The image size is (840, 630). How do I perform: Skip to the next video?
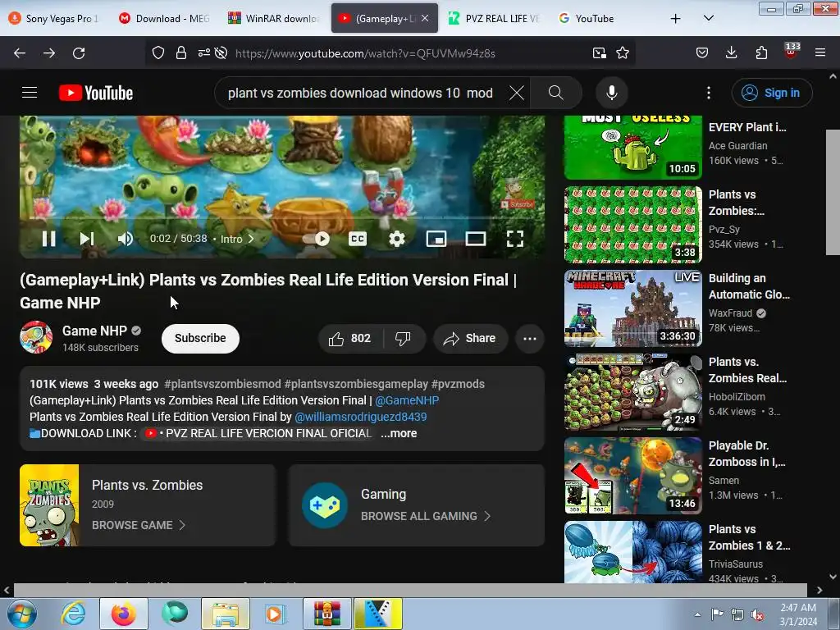[87, 239]
